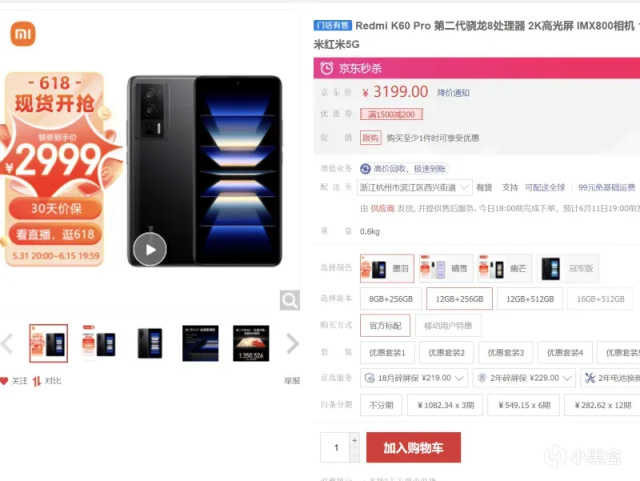Click the 降价通知 price alert link
Screen dimensions: 640x481
click(x=453, y=93)
